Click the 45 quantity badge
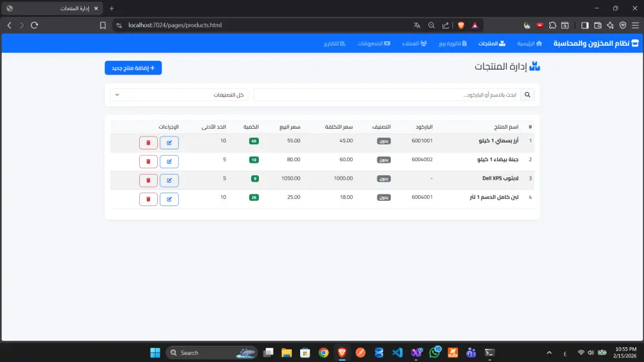The image size is (644, 362). point(254,141)
